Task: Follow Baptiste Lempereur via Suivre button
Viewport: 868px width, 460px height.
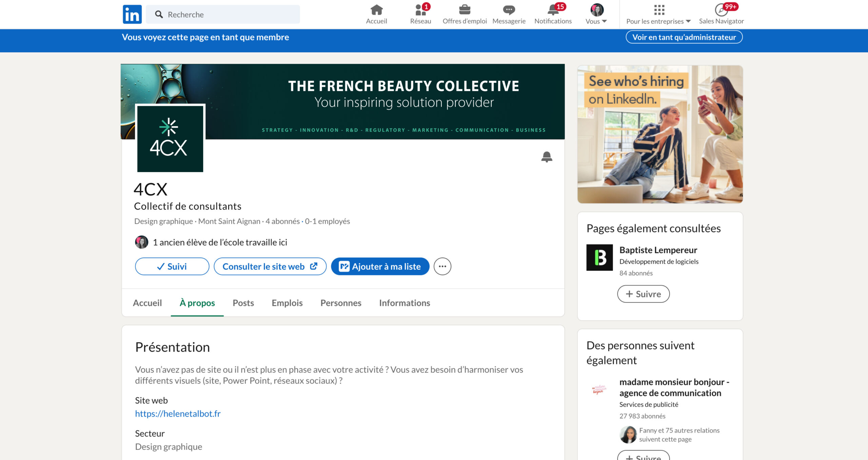Action: click(643, 294)
